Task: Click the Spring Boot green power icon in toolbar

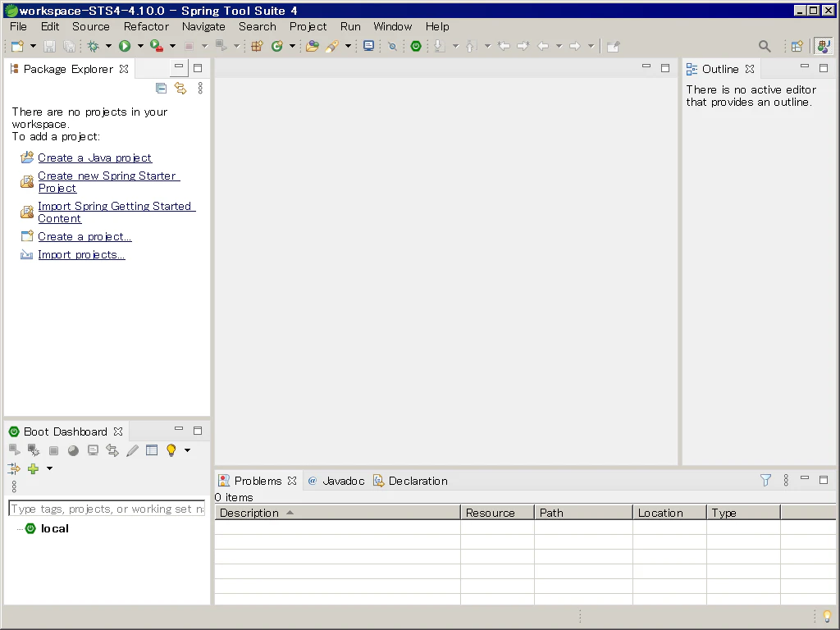Action: pyautogui.click(x=416, y=47)
